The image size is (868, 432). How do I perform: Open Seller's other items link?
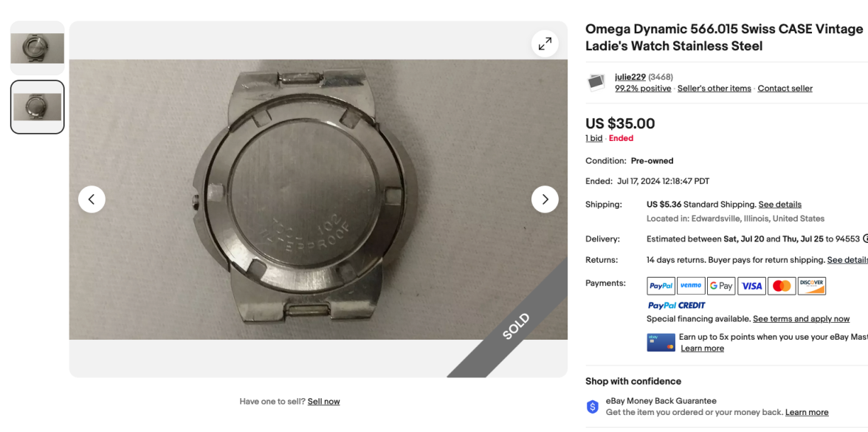[714, 89]
